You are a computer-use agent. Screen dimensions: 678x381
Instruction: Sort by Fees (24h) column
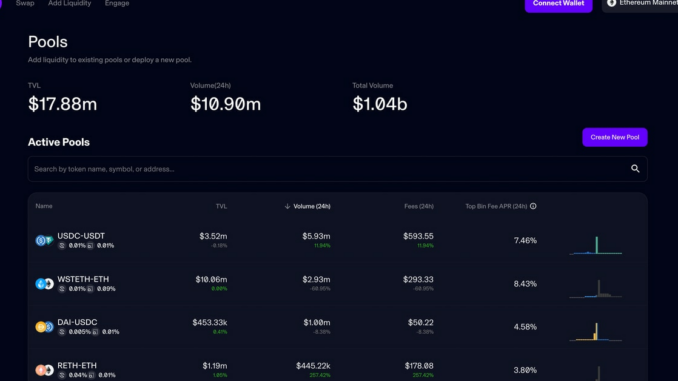[x=419, y=206]
